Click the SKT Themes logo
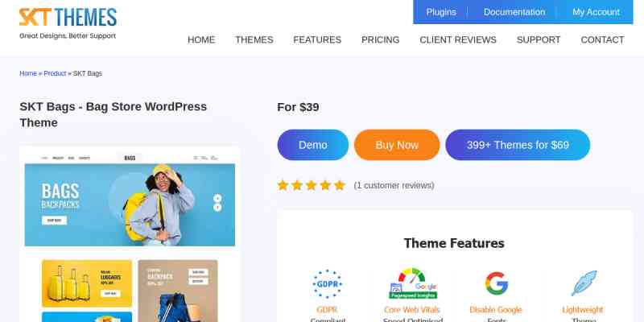 coord(68,23)
